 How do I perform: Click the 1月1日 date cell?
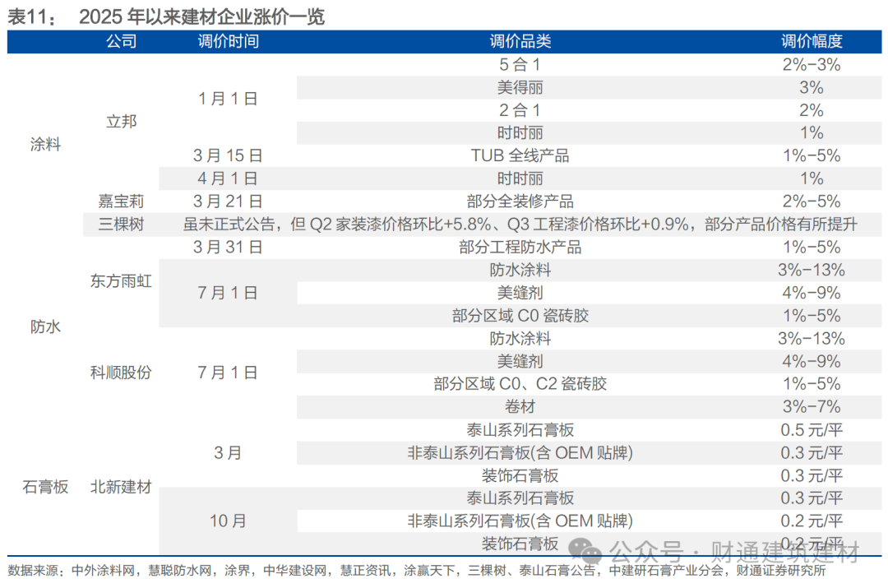[x=229, y=99]
